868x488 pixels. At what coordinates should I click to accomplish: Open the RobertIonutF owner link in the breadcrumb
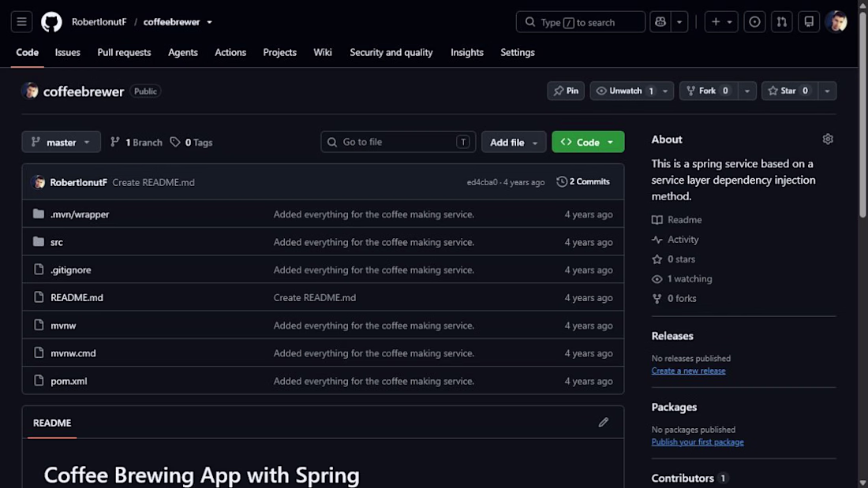pos(99,22)
